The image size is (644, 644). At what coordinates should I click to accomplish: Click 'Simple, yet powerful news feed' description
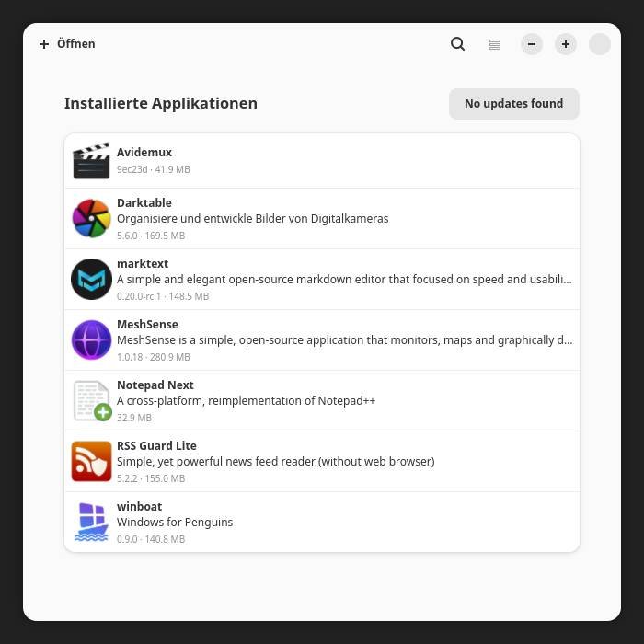[x=276, y=462]
